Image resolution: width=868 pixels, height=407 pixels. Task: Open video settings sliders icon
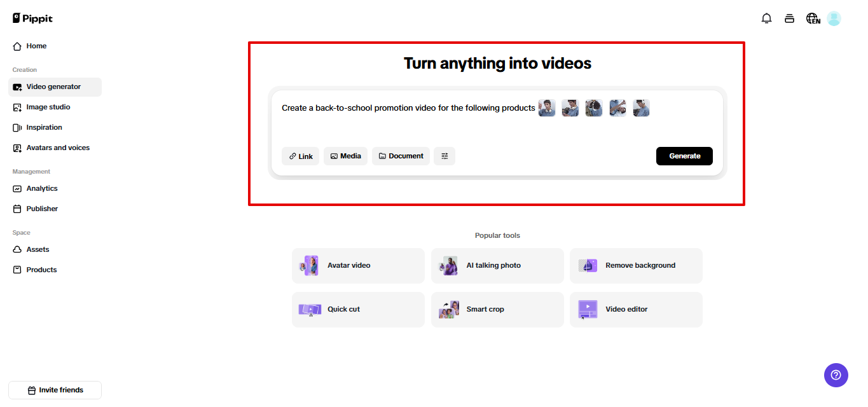tap(444, 156)
